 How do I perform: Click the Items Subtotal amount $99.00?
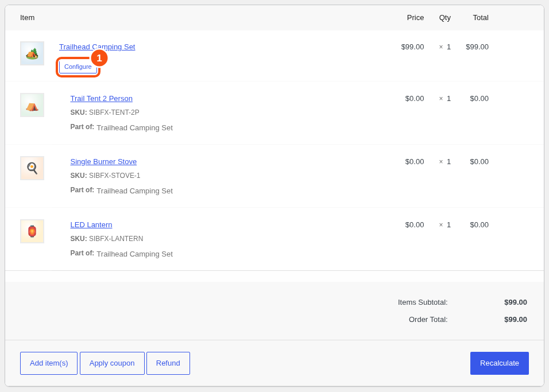click(x=515, y=302)
